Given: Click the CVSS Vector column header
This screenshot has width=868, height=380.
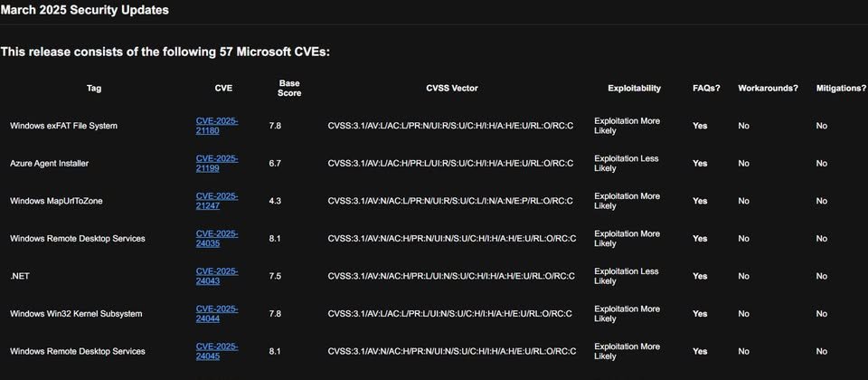Looking at the screenshot, I should point(452,88).
